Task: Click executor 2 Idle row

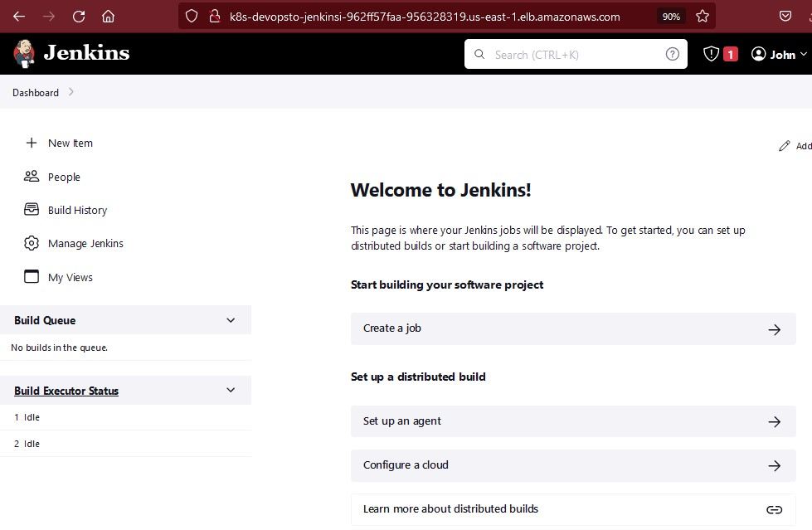Action: 125,444
